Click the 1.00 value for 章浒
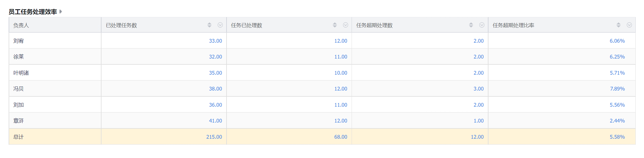Screen dimensions: 644x158 (x=479, y=121)
